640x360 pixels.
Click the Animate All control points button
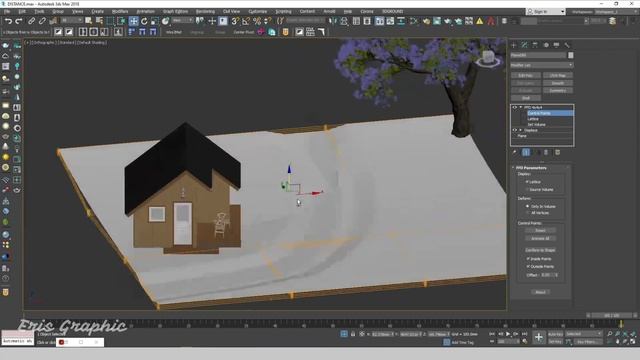coord(540,238)
